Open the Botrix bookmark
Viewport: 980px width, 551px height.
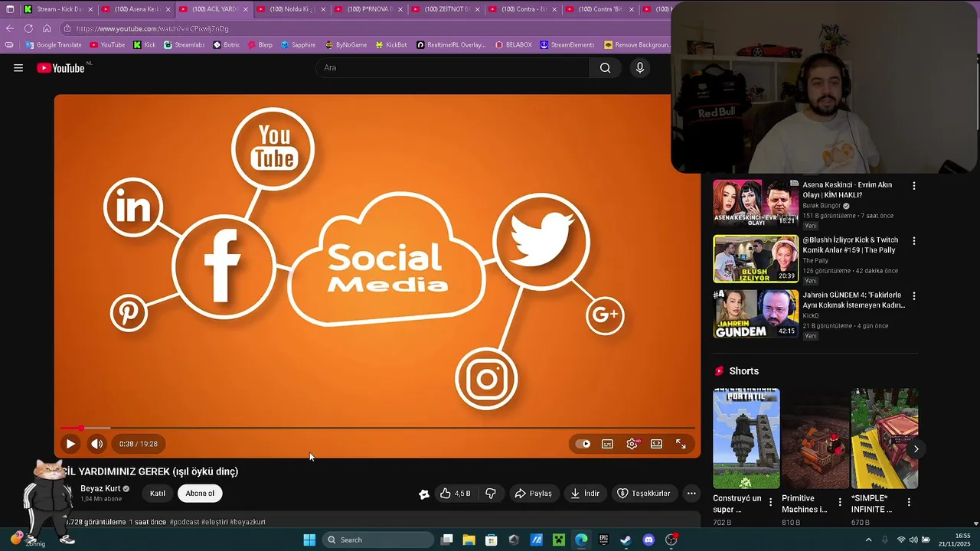(226, 45)
